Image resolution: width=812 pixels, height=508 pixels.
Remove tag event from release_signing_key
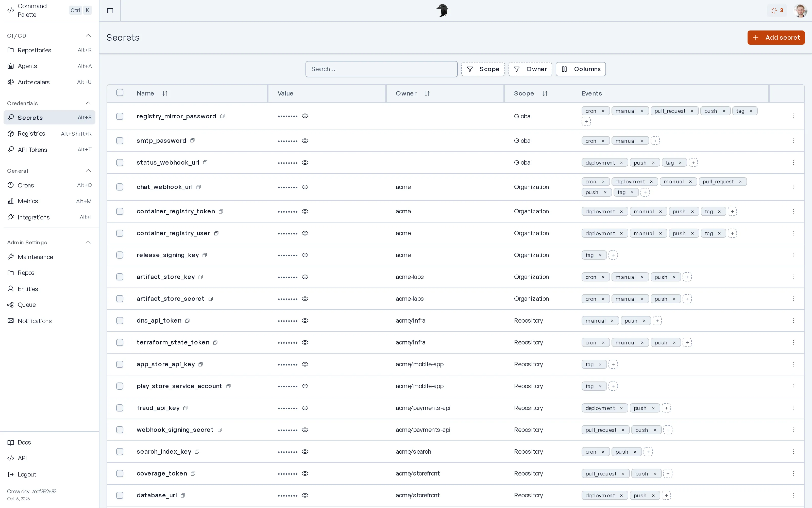[600, 255]
